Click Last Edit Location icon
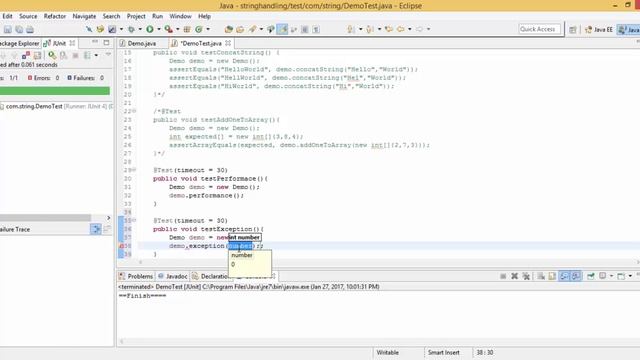640x360 pixels. pyautogui.click(x=389, y=29)
